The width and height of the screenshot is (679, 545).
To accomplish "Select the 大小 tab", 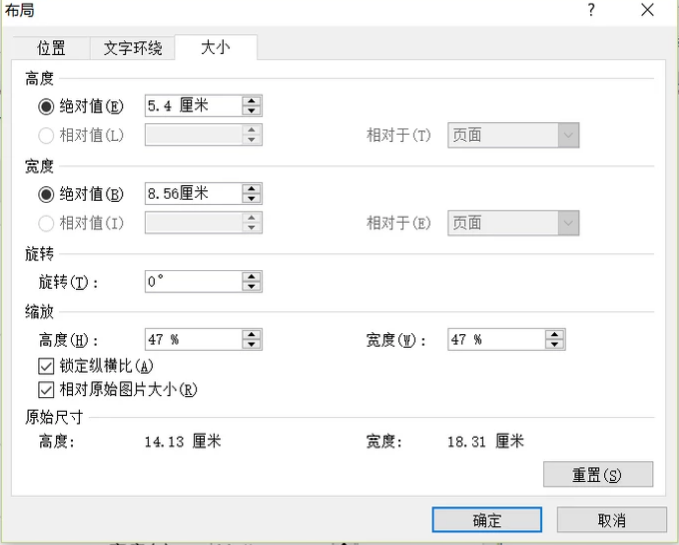I will point(216,47).
